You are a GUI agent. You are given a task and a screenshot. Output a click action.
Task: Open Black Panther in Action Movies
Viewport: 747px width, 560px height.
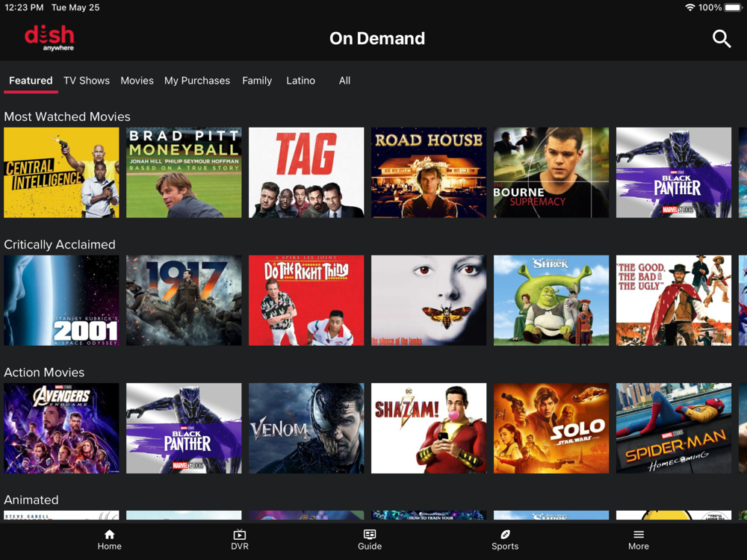pos(184,428)
